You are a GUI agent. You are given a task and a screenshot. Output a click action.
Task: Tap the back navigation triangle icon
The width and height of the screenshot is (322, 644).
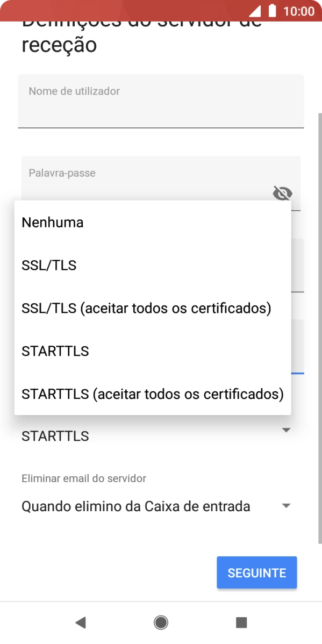click(x=80, y=622)
